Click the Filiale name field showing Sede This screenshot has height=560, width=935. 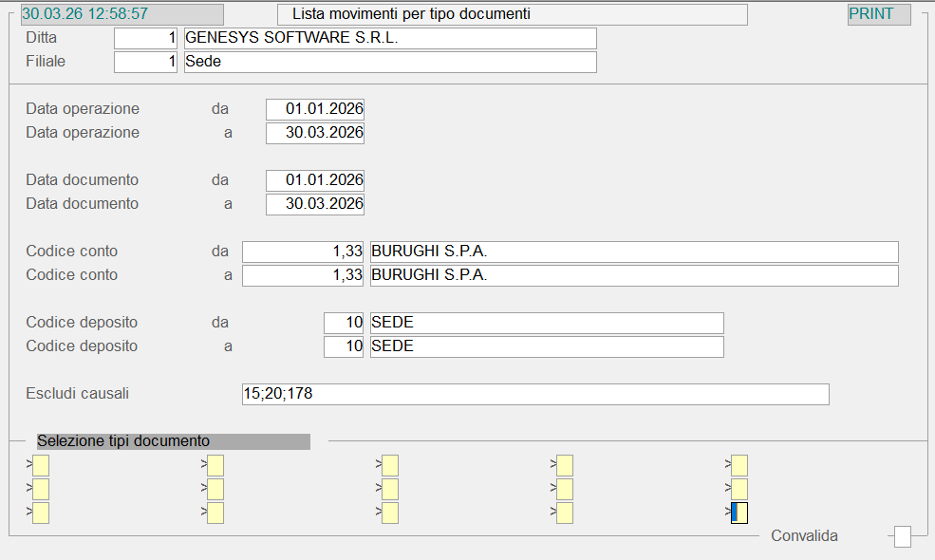[x=389, y=62]
